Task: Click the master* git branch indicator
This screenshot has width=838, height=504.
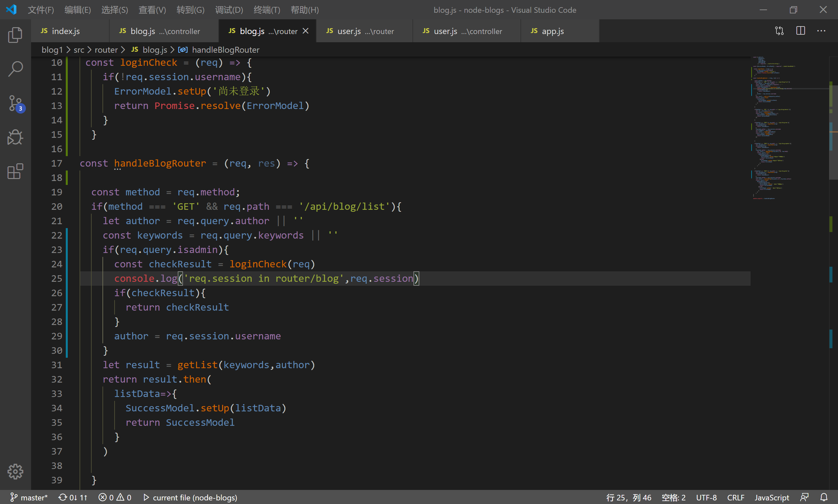Action: pyautogui.click(x=28, y=497)
